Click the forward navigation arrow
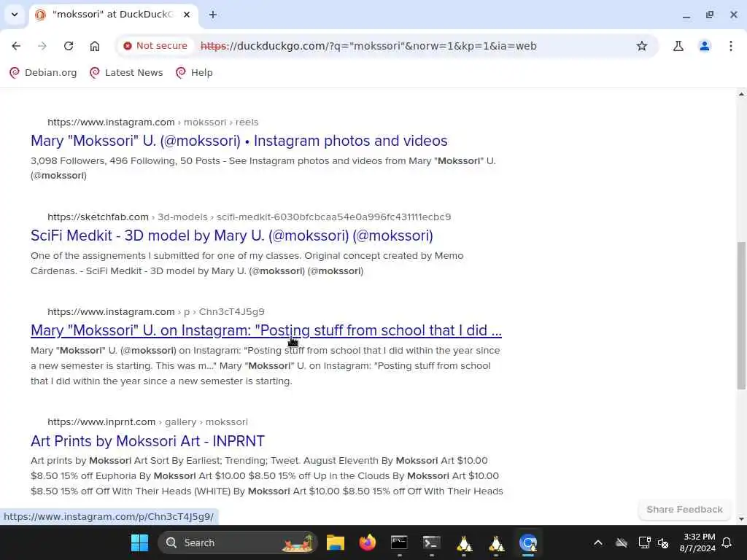The height and width of the screenshot is (560, 747). pos(42,46)
